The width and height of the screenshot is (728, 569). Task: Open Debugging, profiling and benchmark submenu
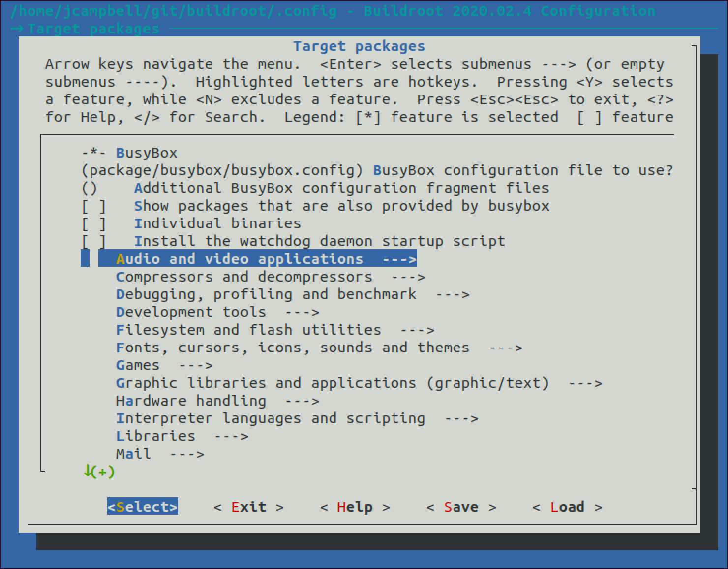[293, 294]
